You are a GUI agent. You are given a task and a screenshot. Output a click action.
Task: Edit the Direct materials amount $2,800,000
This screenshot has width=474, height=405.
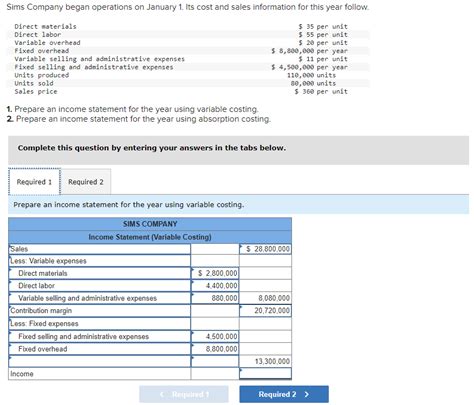click(215, 273)
